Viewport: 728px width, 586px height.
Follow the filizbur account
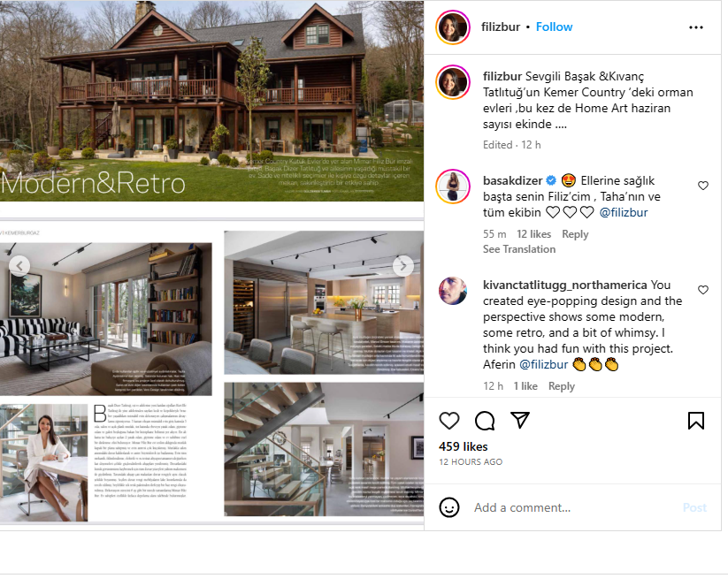554,27
